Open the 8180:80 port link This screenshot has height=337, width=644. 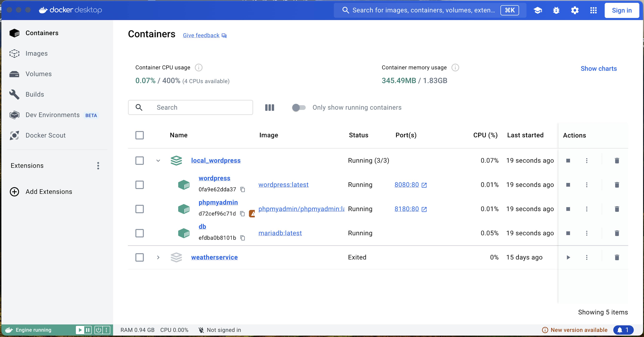pyautogui.click(x=407, y=209)
